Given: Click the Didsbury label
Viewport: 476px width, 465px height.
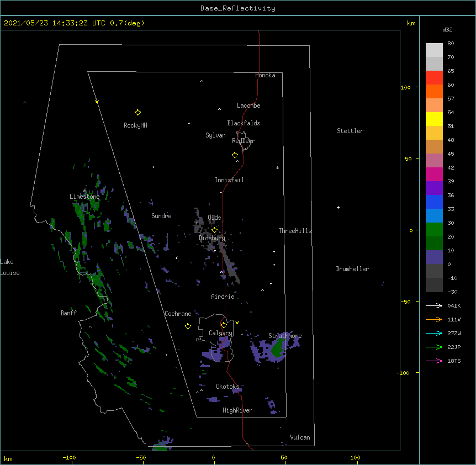Looking at the screenshot, I should (x=212, y=238).
